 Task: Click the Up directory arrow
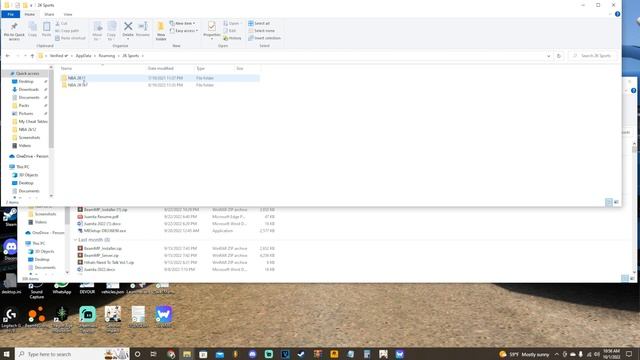(x=32, y=56)
